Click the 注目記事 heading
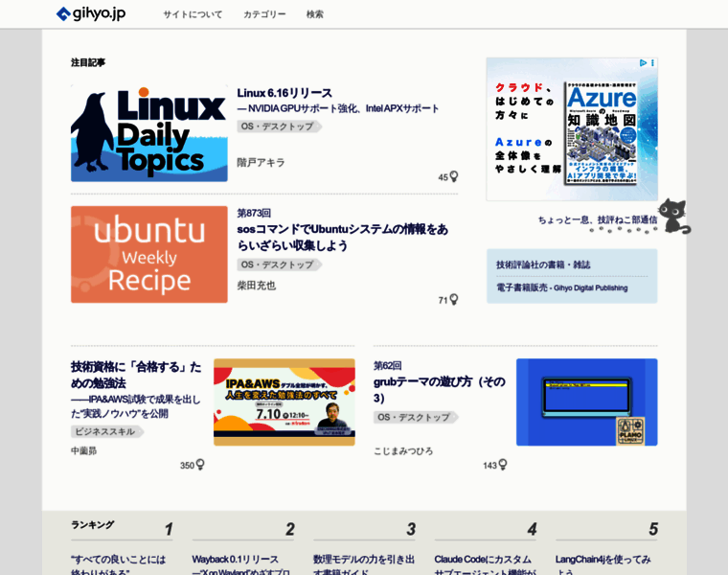728x575 pixels. point(88,62)
